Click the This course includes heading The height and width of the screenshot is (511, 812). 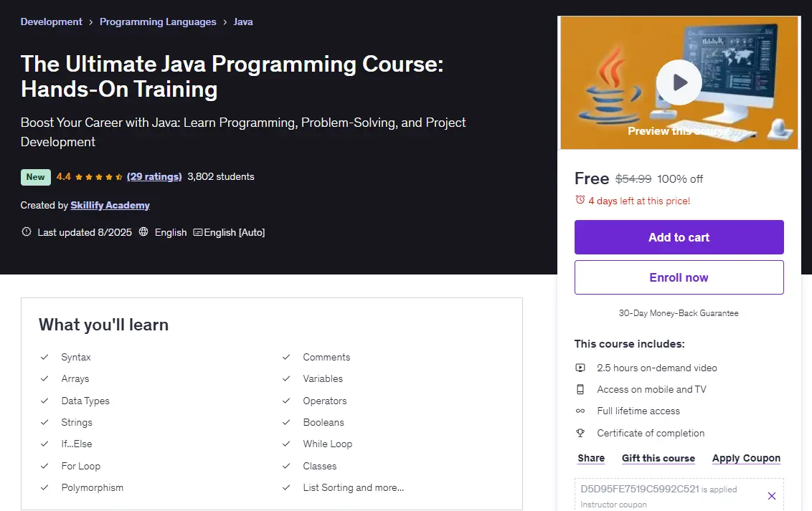(x=629, y=344)
